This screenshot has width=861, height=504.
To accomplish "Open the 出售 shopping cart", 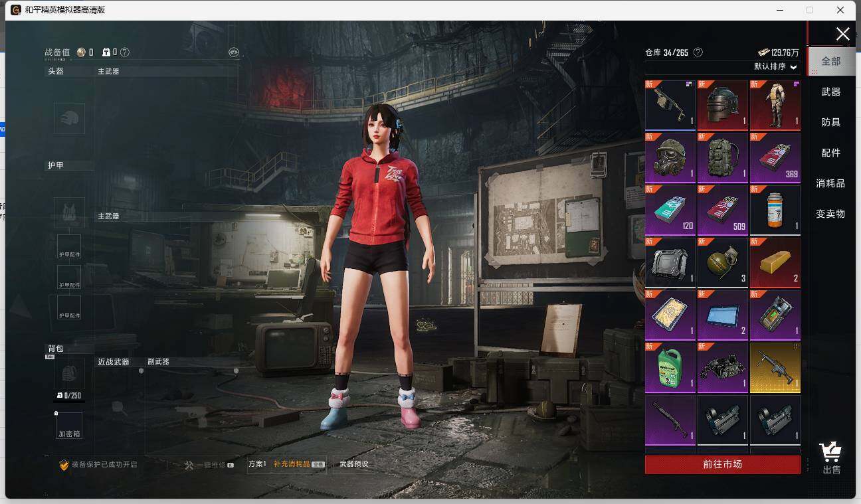I will [831, 458].
